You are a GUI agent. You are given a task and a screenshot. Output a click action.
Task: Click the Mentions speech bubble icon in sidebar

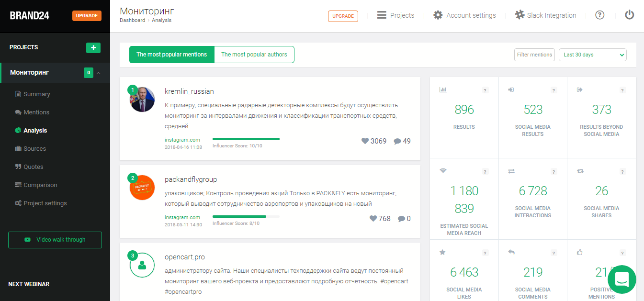(x=18, y=112)
